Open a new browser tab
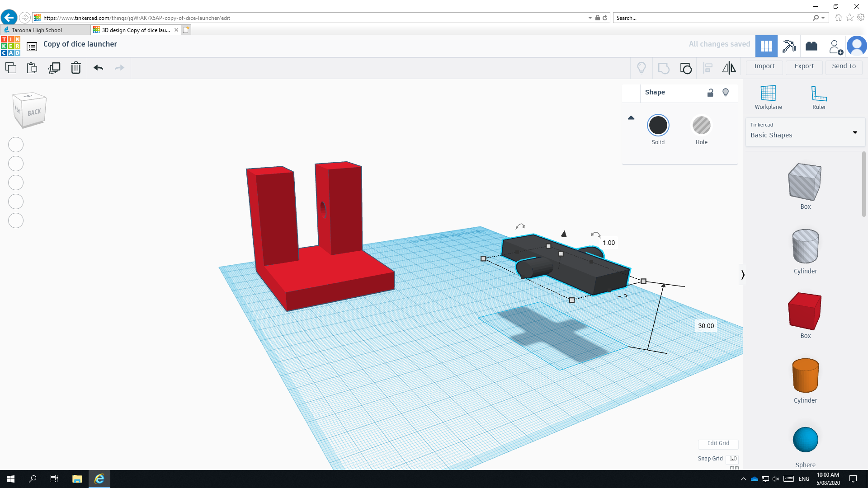This screenshot has width=868, height=488. click(186, 30)
